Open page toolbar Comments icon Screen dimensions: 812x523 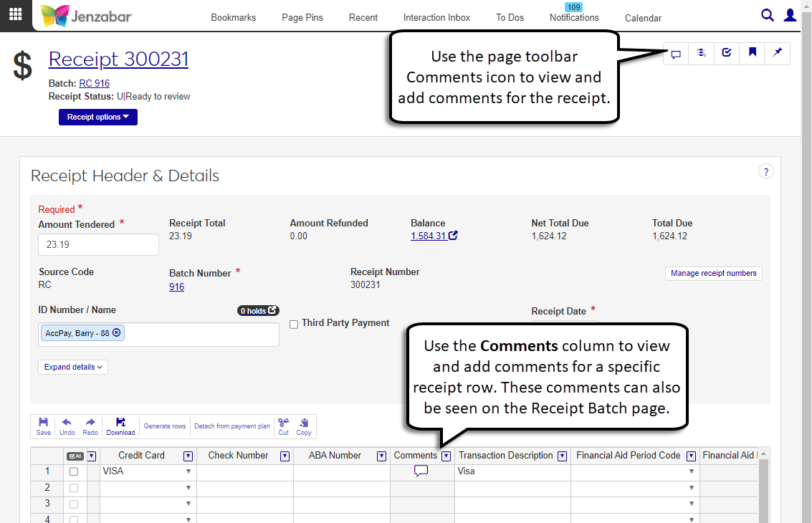tap(675, 53)
